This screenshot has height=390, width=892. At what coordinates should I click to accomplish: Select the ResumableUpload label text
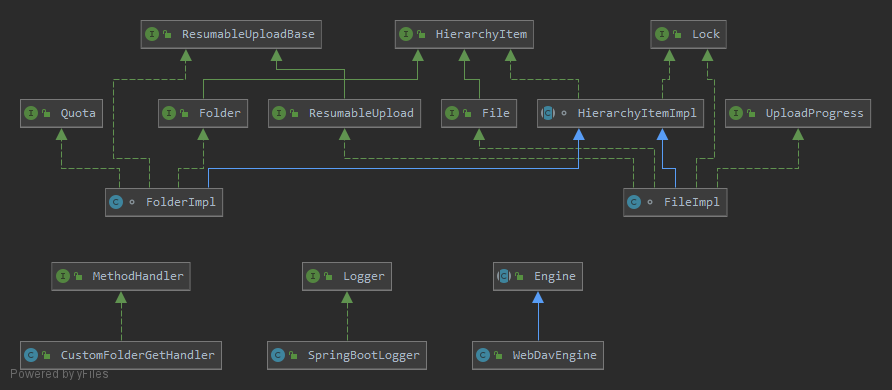click(361, 113)
